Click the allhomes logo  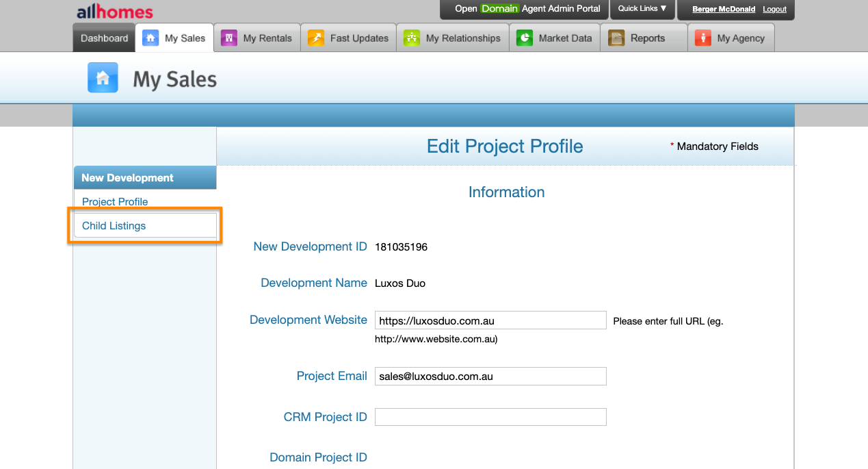[114, 12]
